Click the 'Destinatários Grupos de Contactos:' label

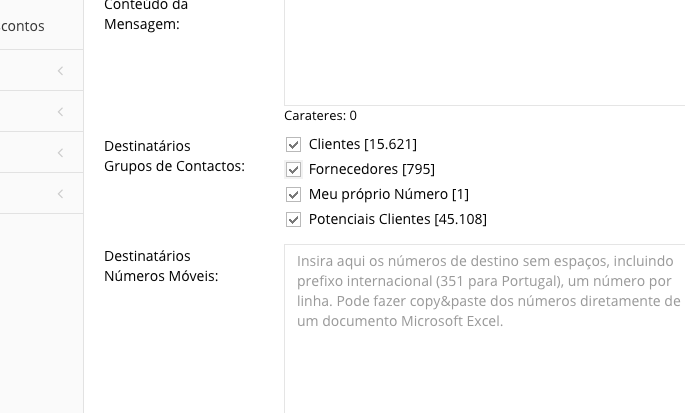174,156
